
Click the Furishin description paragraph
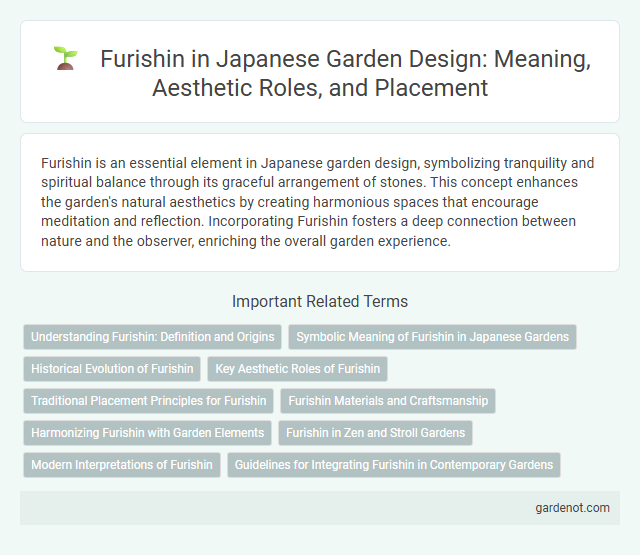coord(318,202)
